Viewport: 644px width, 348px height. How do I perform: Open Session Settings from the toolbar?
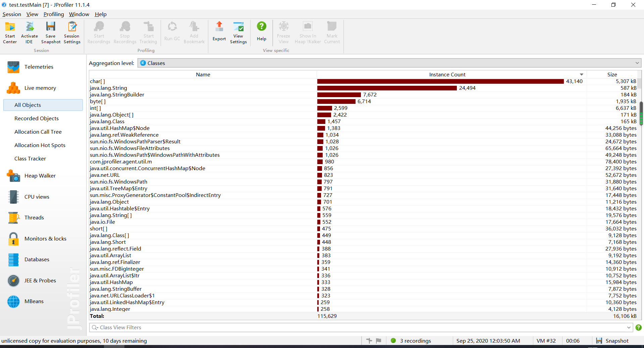pyautogui.click(x=72, y=32)
